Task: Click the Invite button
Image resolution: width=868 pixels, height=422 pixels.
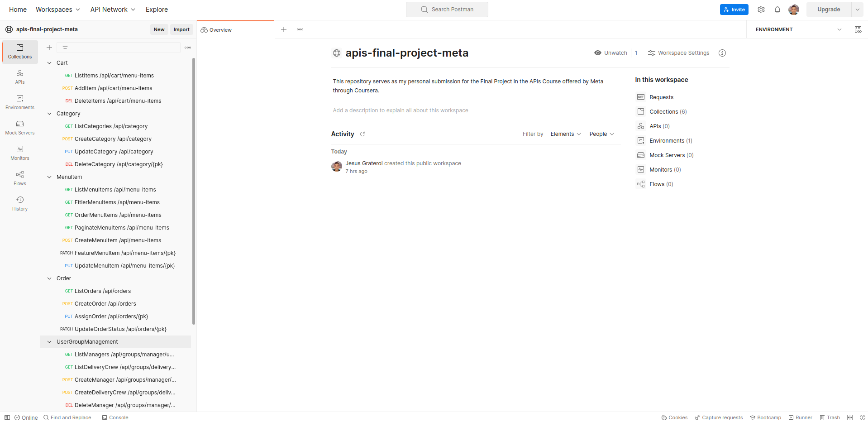Action: [734, 10]
